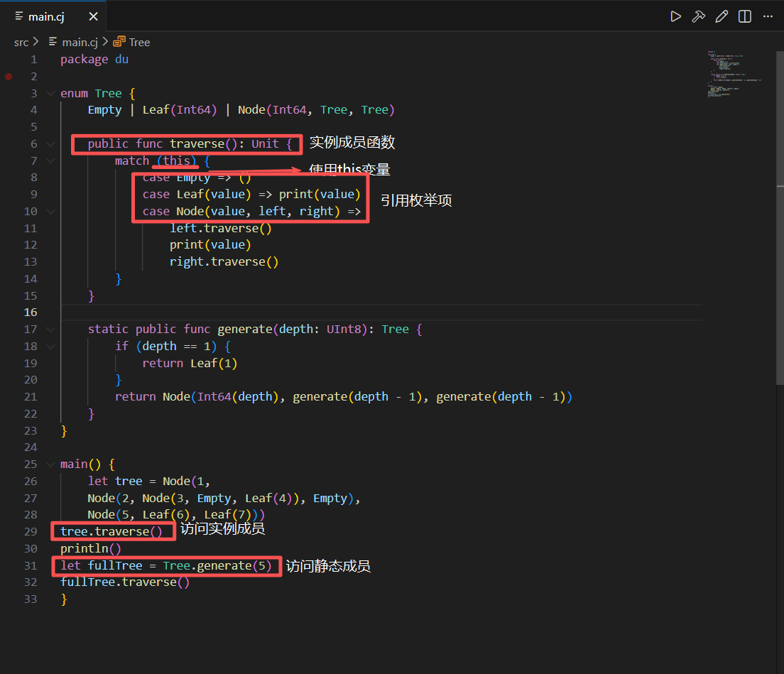This screenshot has height=674, width=784.
Task: Click src in the breadcrumb
Action: [21, 43]
